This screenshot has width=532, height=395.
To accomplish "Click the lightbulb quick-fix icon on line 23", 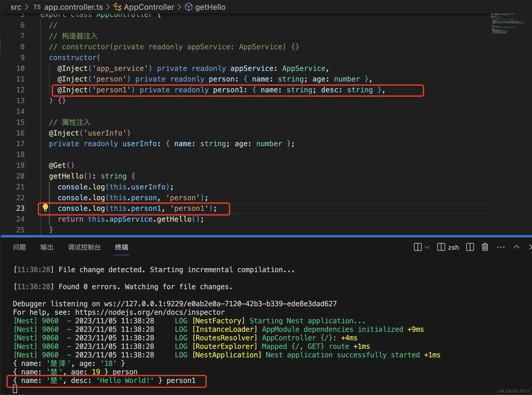I will [45, 208].
